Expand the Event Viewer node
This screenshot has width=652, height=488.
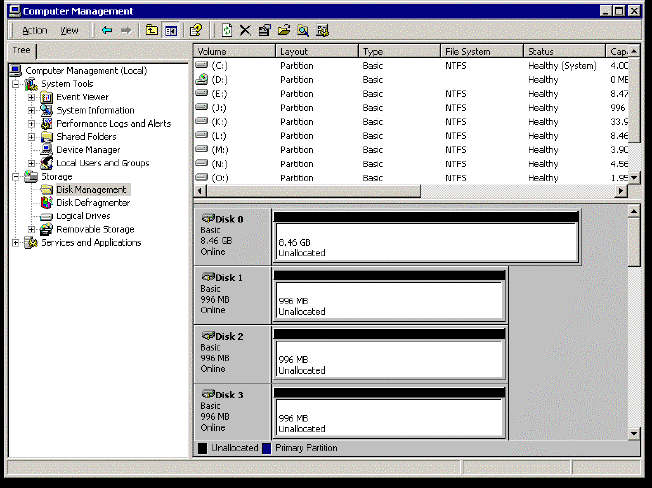coord(32,97)
